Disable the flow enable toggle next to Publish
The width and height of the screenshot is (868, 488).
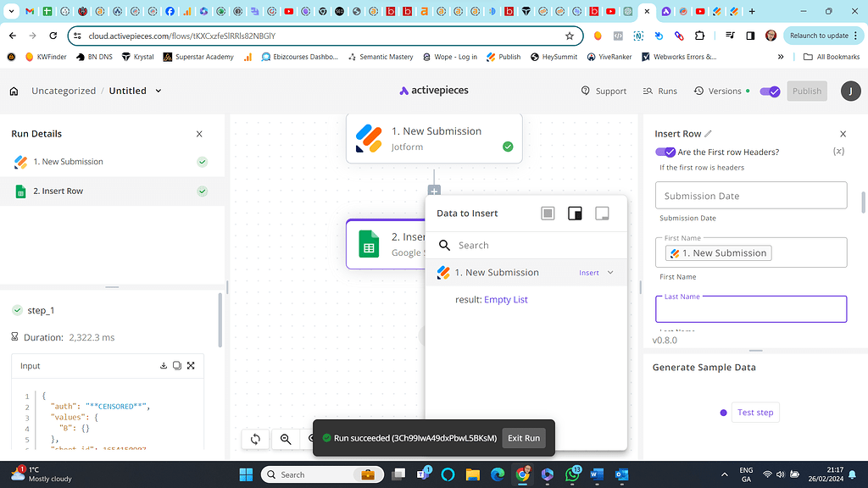[770, 91]
